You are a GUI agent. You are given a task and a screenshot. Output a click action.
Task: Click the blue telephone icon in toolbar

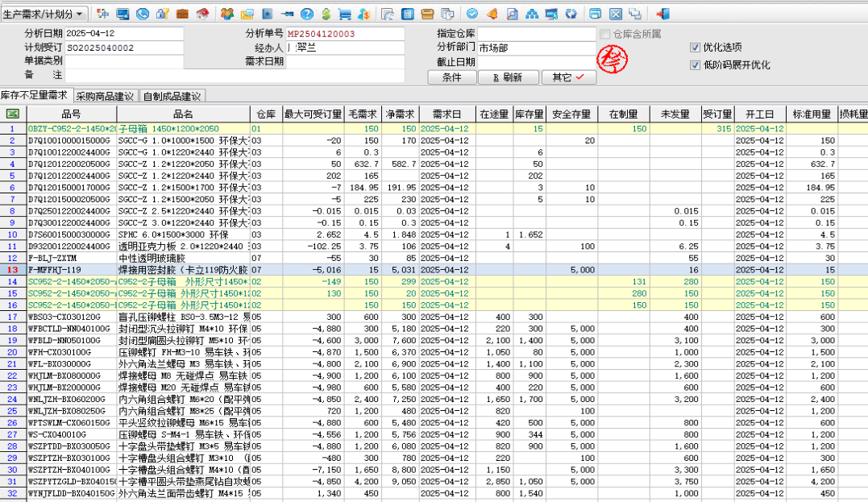click(143, 14)
